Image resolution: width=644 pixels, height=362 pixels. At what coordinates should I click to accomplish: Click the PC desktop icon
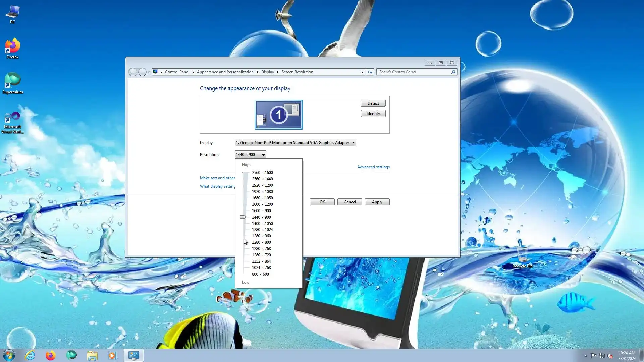[x=12, y=13]
